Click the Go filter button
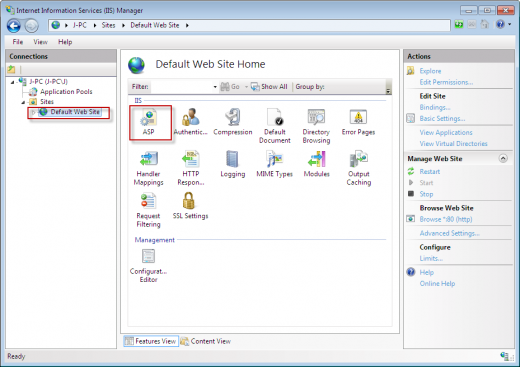 230,87
